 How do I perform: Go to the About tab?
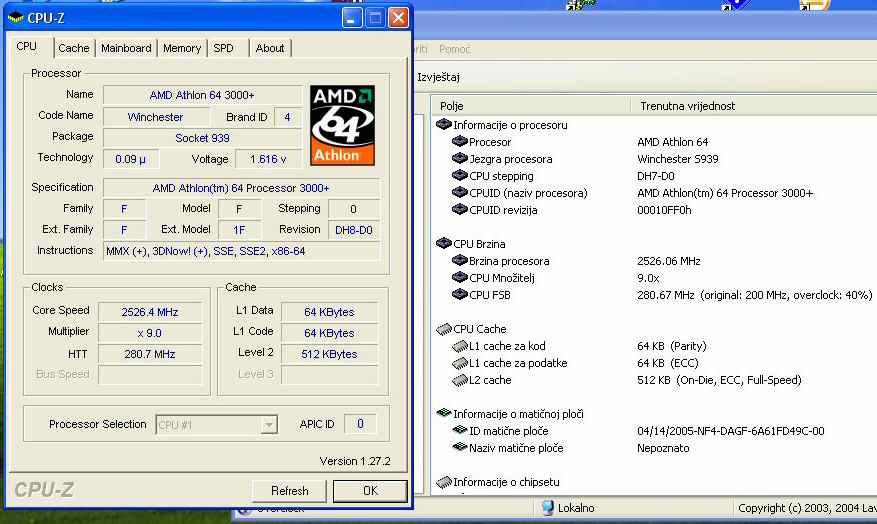[x=270, y=48]
